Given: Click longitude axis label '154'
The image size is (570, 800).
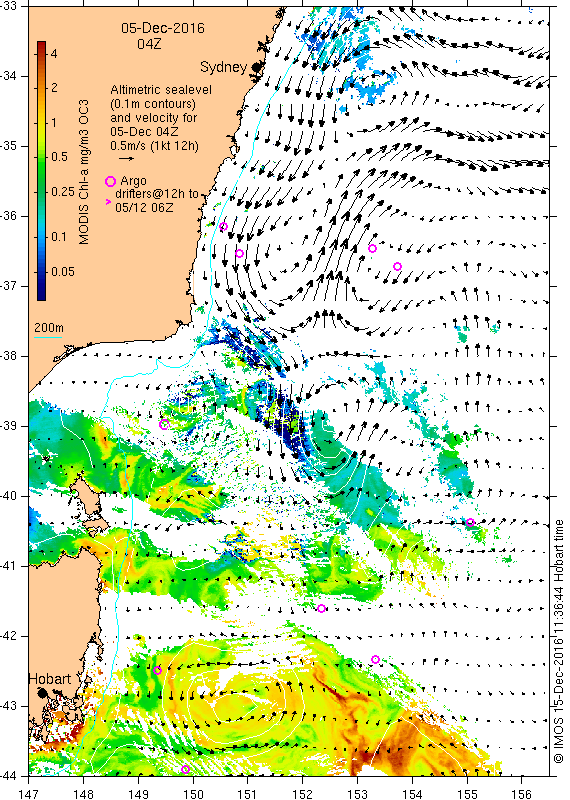Looking at the screenshot, I should [412, 794].
